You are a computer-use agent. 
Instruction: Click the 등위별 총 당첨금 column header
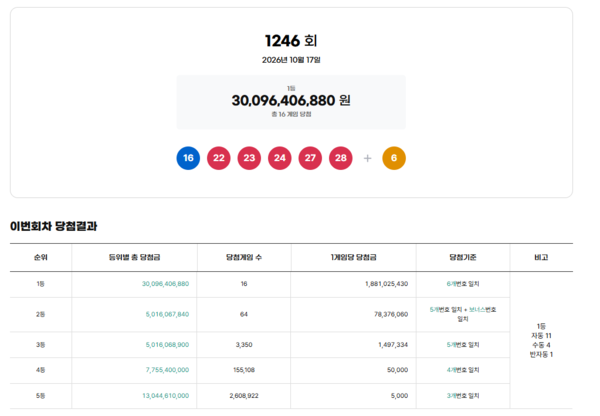(134, 257)
